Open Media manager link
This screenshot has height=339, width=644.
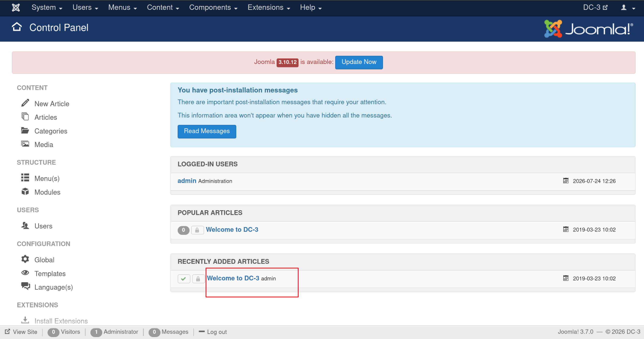(x=44, y=145)
